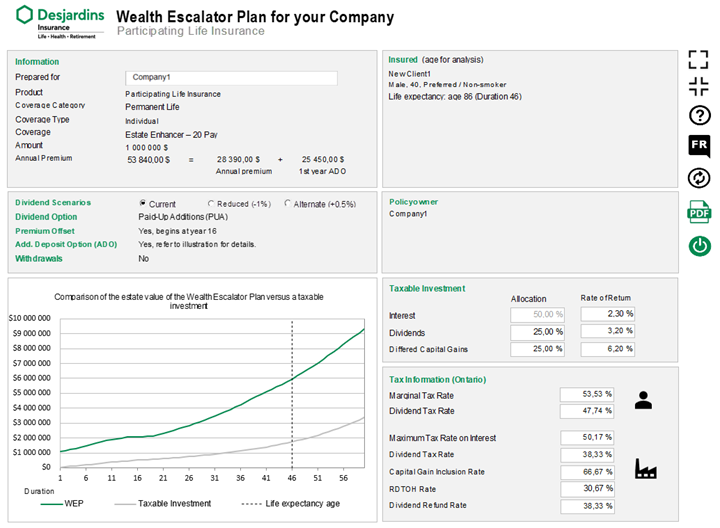Click the total annual premium 53 840,00 $

[x=148, y=160]
